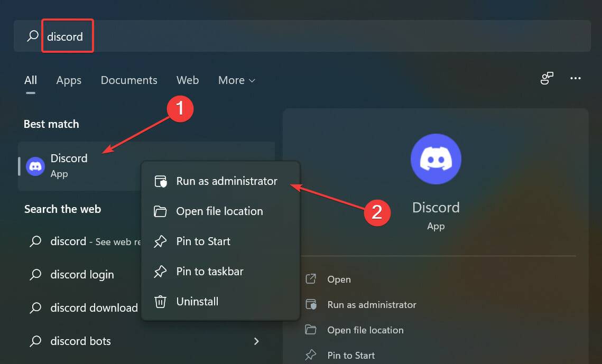Image resolution: width=602 pixels, height=364 pixels.
Task: Click the trash icon beside Uninstall
Action: pos(160,302)
